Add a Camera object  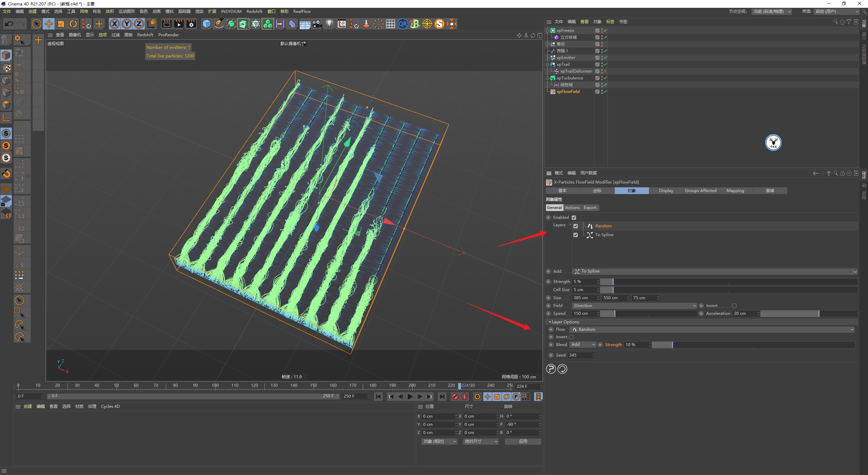317,24
